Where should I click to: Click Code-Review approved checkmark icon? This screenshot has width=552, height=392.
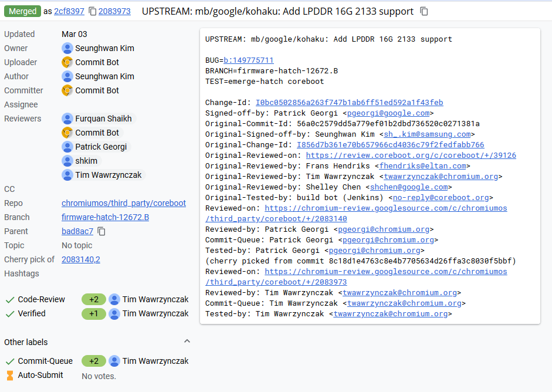tap(9, 299)
